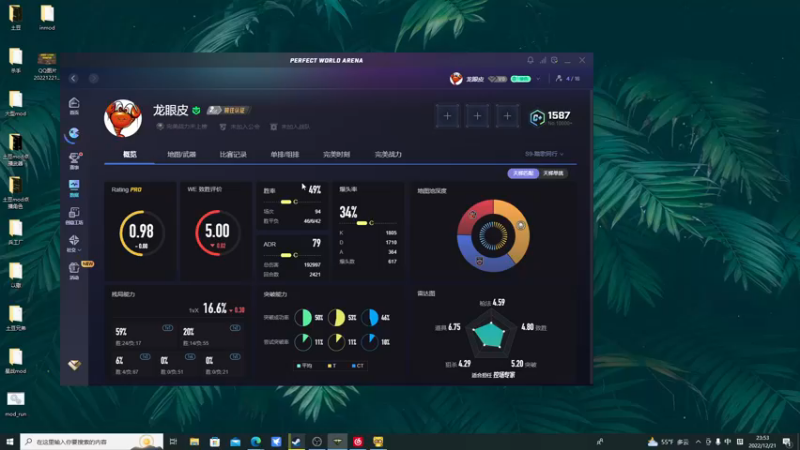Image resolution: width=800 pixels, height=450 pixels.
Task: Open the friends icon showing 4/16
Action: 567,79
